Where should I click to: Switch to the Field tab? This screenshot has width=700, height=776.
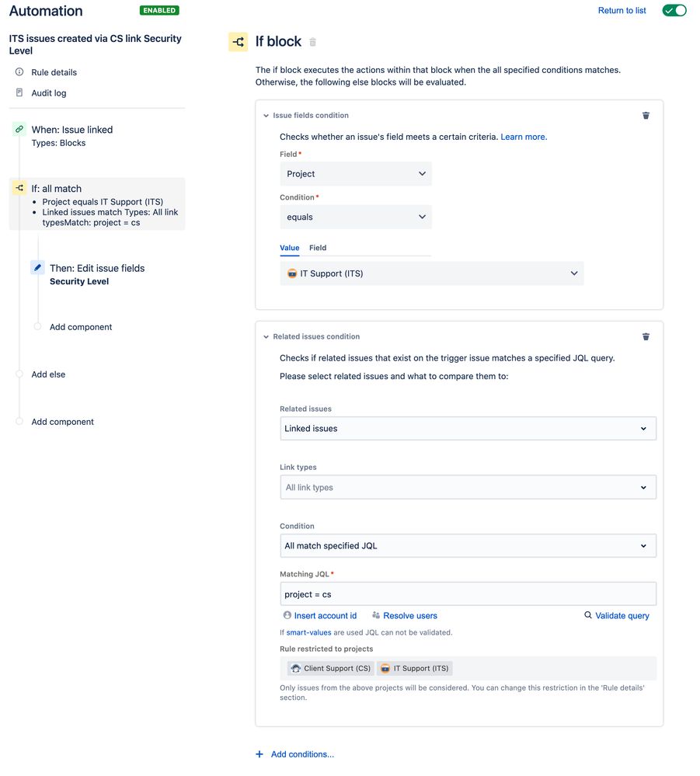point(317,248)
